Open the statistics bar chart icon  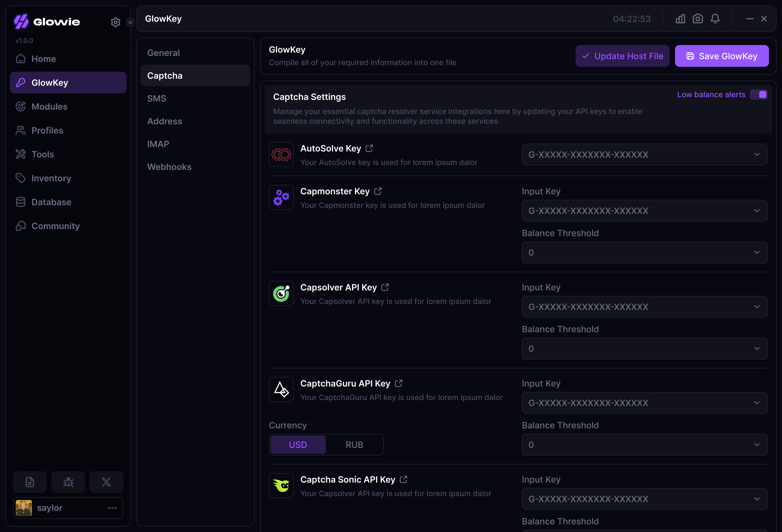680,19
